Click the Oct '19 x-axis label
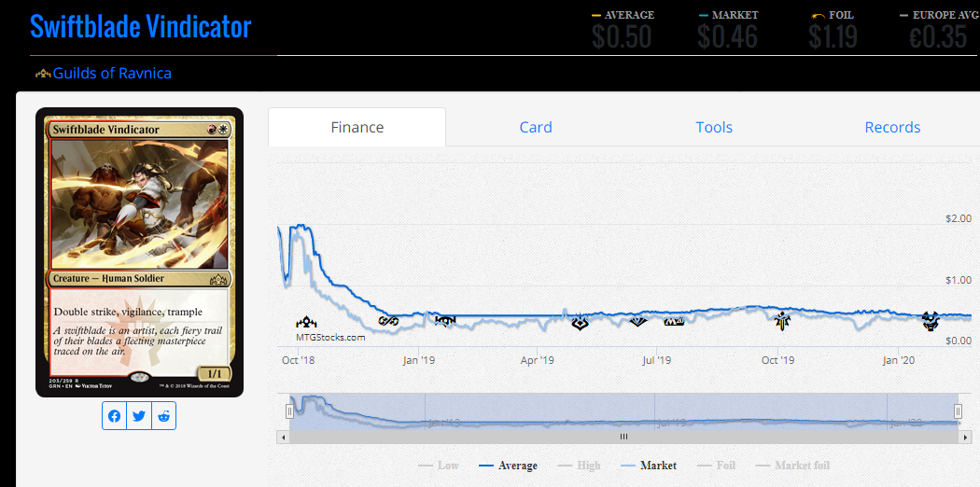 point(778,360)
